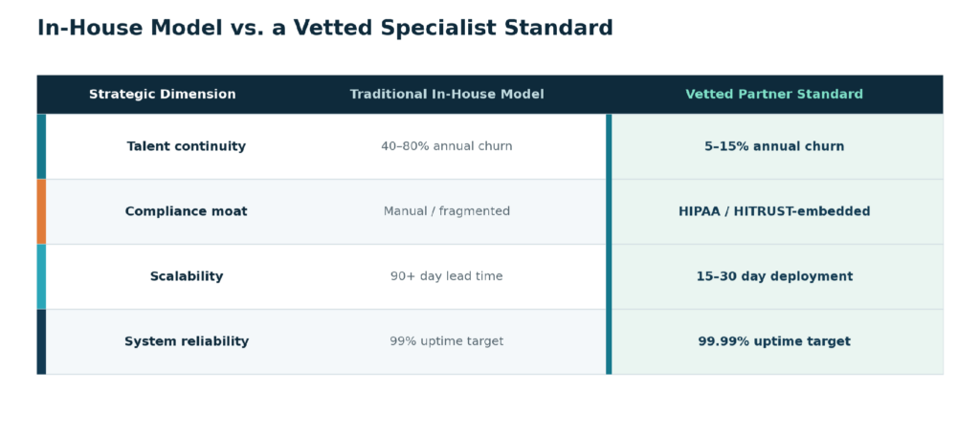980x436 pixels.
Task: Click the slide title about In-House Model
Action: coord(325,28)
